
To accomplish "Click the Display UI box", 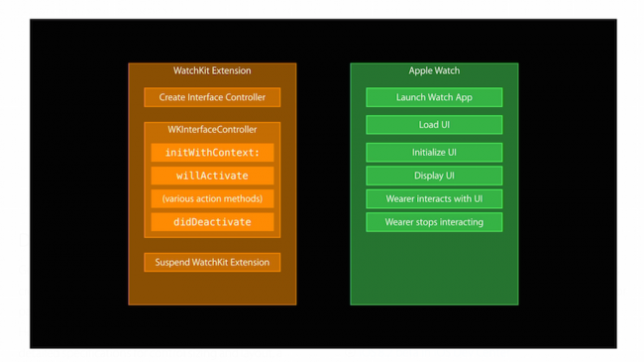I will pyautogui.click(x=434, y=176).
